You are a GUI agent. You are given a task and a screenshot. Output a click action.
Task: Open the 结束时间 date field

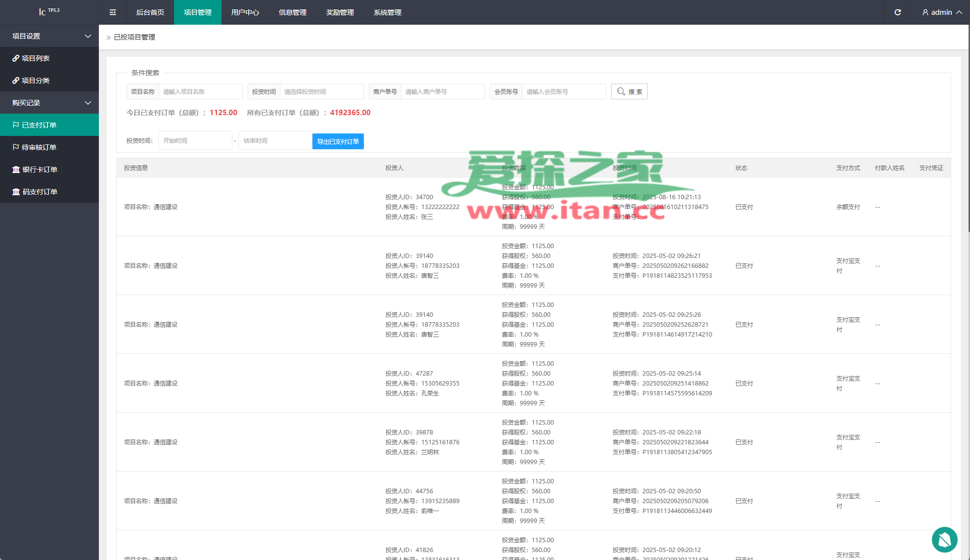coord(275,140)
